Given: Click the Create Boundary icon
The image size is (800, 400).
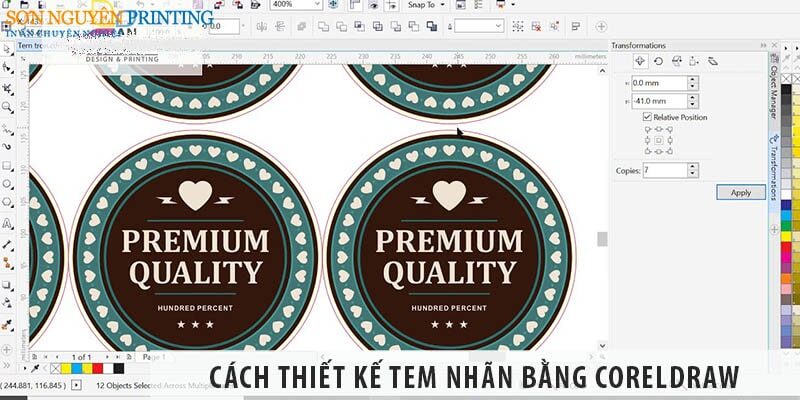Looking at the screenshot, I should [432, 26].
